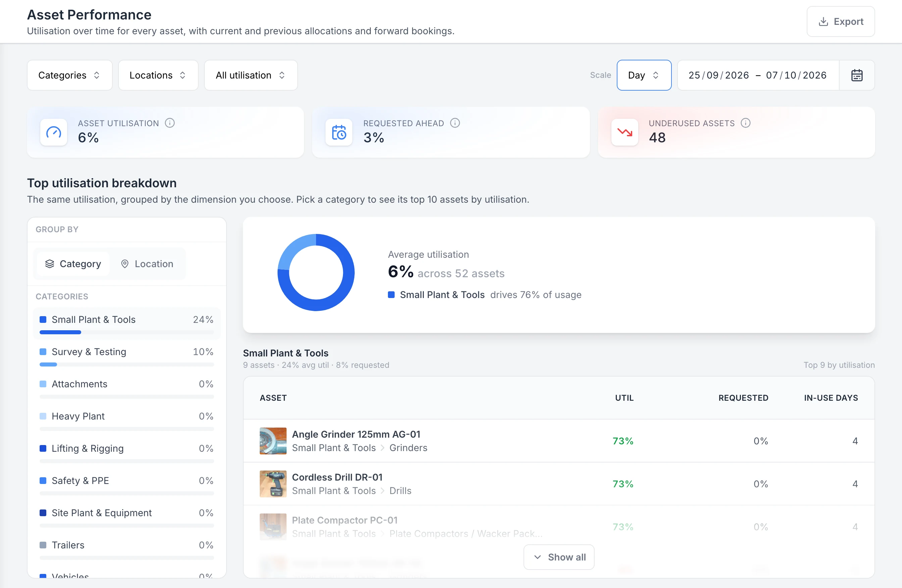Viewport: 902px width, 588px height.
Task: Open the Categories filter dropdown
Action: pos(70,75)
